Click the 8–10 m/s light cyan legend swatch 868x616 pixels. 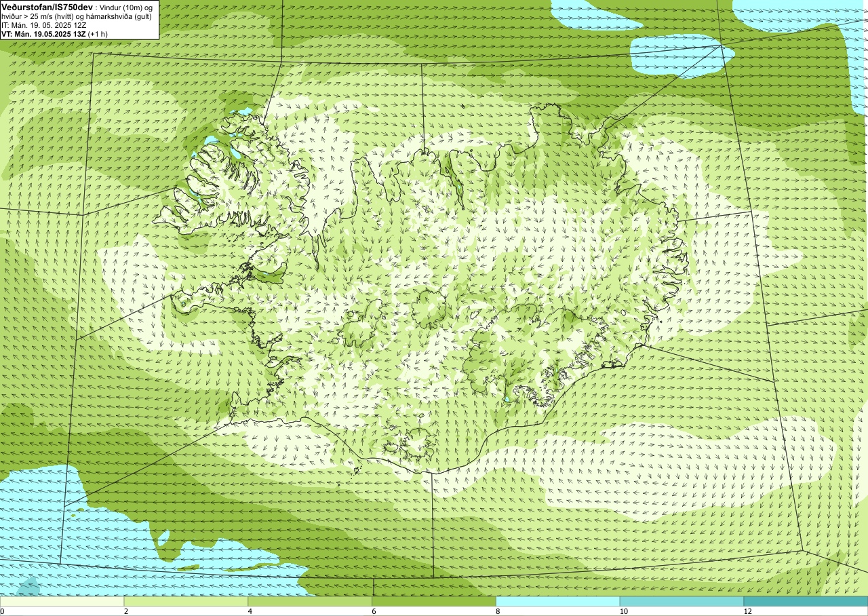[x=558, y=601]
